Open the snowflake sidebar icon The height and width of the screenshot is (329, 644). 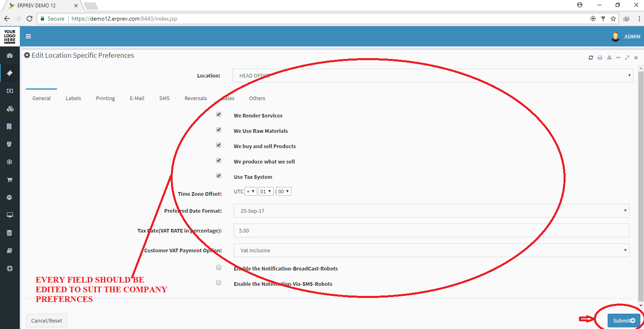[x=9, y=162]
